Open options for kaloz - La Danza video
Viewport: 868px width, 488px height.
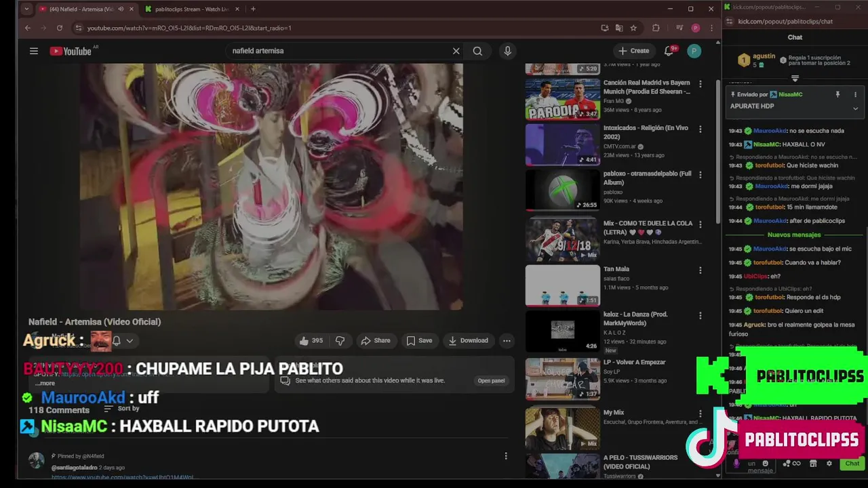[x=701, y=316]
